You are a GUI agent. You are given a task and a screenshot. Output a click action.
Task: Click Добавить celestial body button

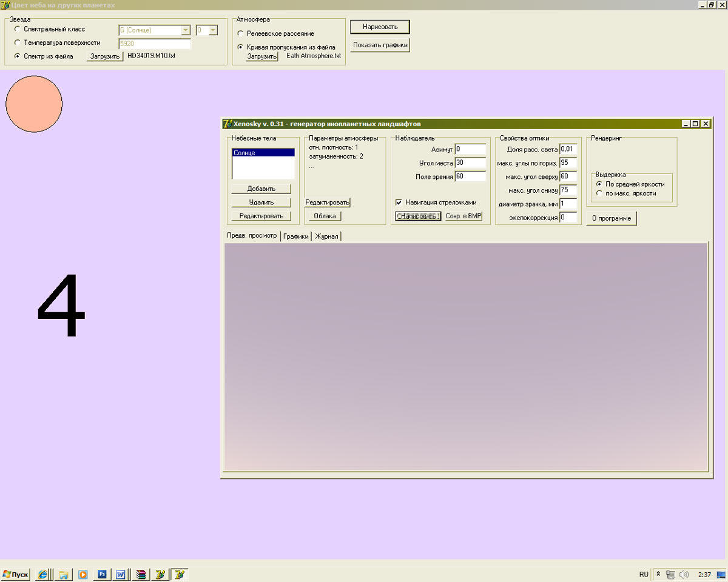pyautogui.click(x=261, y=189)
